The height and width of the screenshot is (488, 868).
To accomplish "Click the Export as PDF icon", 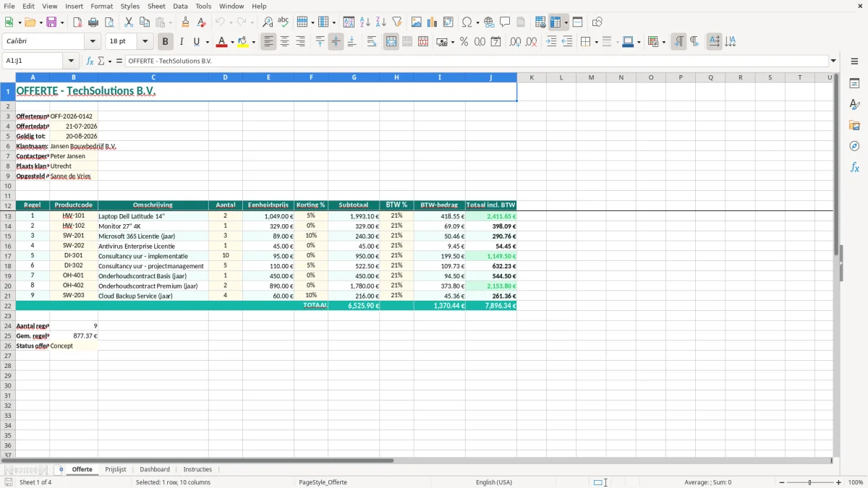I will [77, 22].
